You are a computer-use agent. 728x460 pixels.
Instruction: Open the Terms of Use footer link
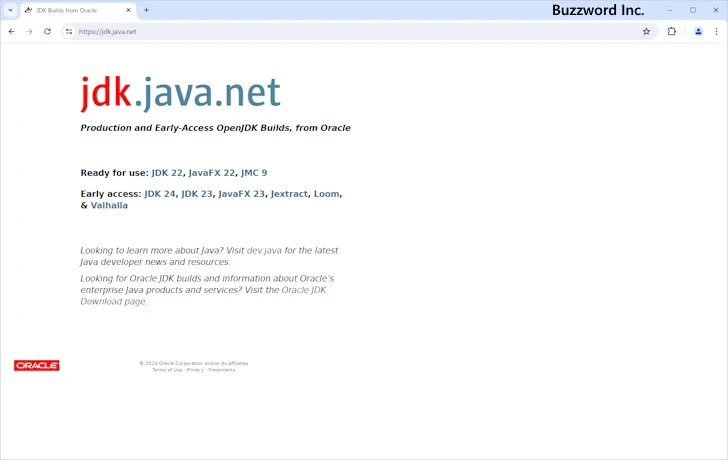(167, 370)
